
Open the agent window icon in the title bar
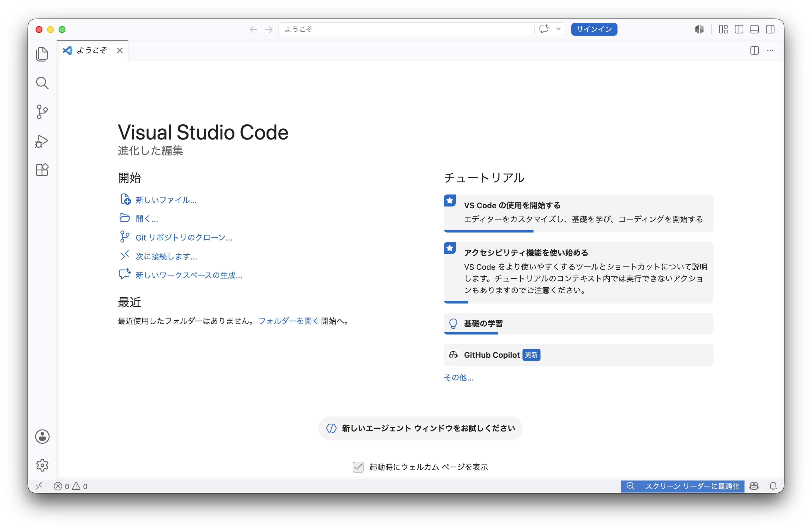[699, 29]
